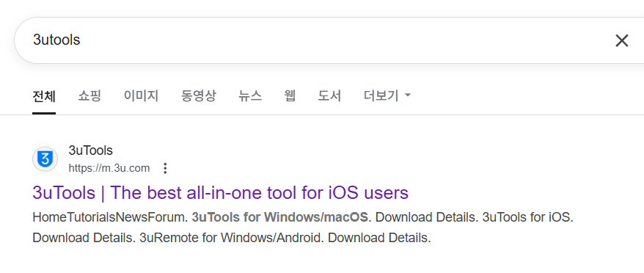Expand the 더보기 dropdown

click(387, 96)
